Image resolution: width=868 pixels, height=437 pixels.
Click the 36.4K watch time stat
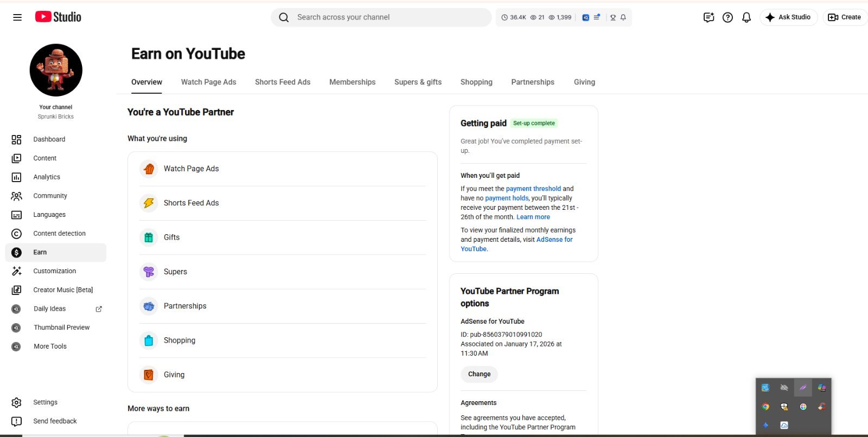point(514,17)
